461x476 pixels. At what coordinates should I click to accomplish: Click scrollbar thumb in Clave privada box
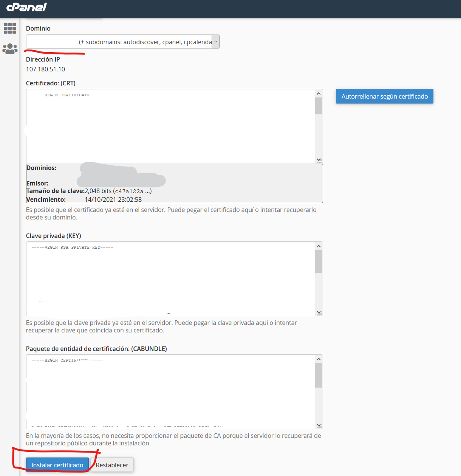click(319, 261)
